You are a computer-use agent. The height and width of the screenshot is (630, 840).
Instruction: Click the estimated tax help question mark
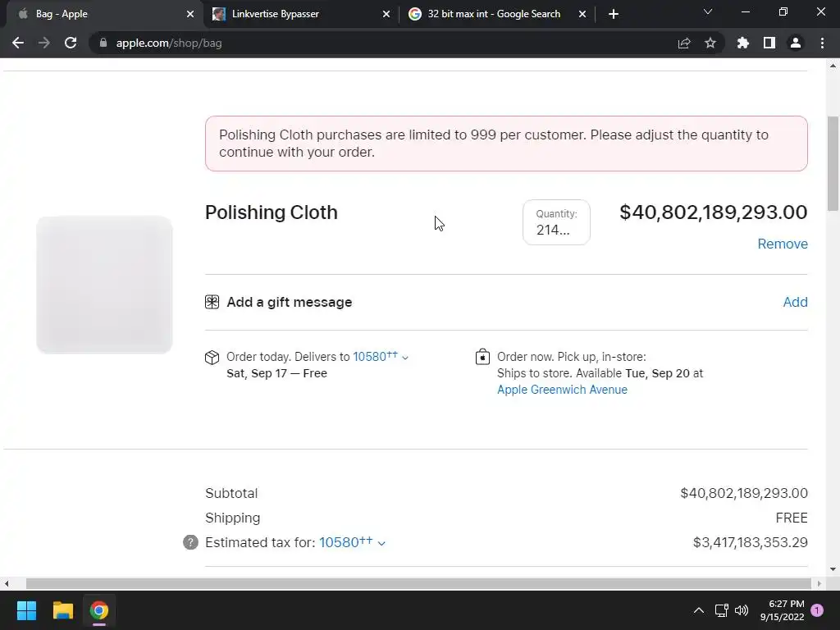coord(190,542)
